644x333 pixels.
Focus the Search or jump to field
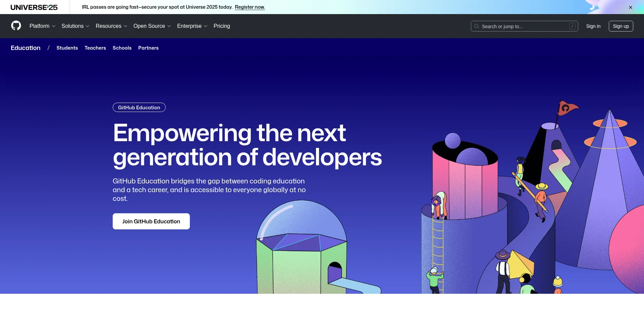point(523,26)
